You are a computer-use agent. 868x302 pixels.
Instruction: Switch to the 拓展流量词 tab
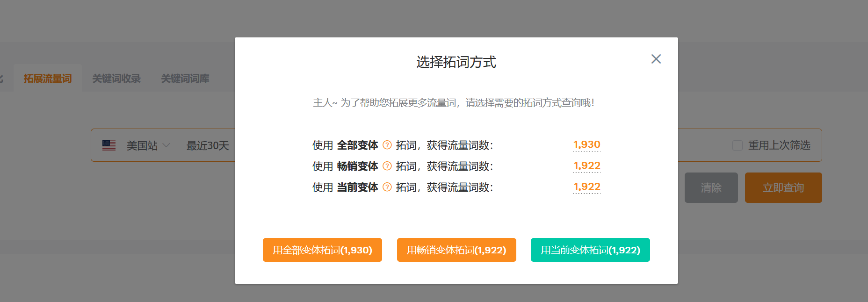coord(48,78)
